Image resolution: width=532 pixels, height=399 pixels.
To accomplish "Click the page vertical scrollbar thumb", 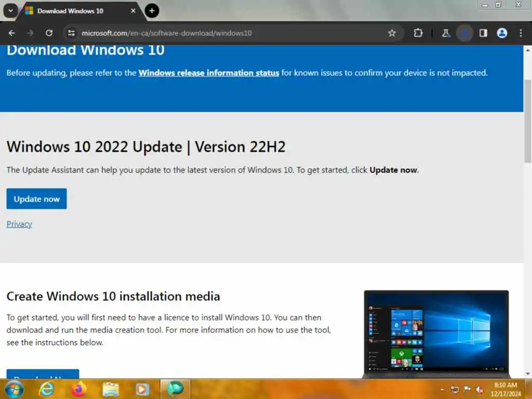I will point(528,121).
